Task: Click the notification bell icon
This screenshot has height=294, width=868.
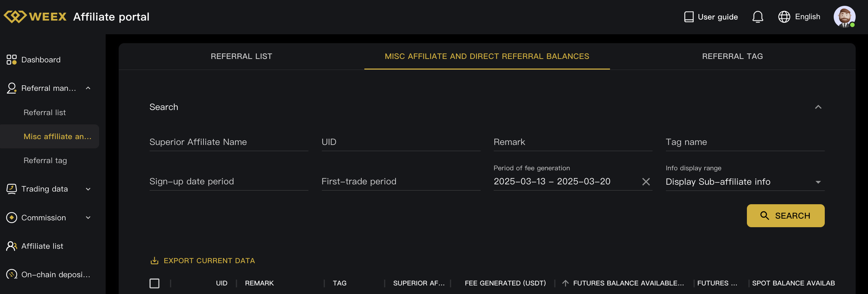Action: (x=758, y=17)
